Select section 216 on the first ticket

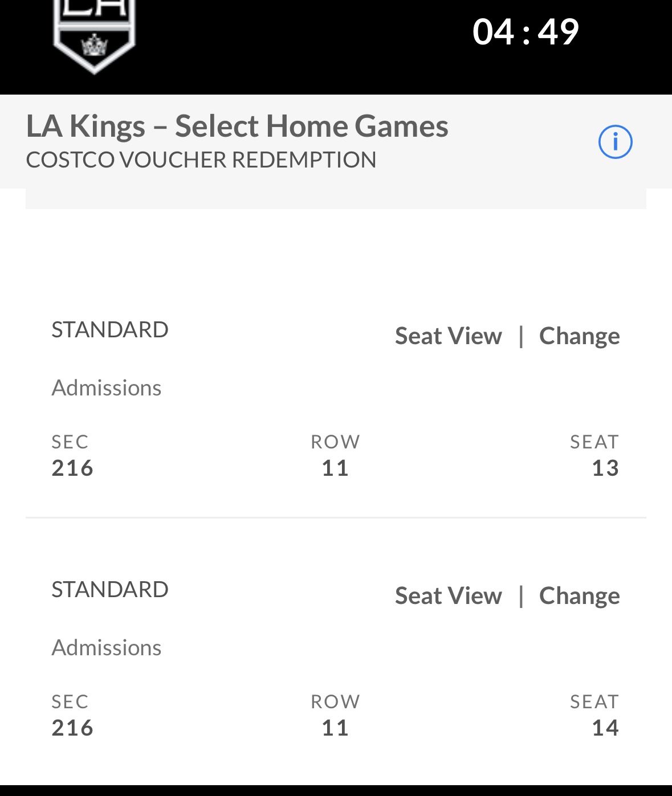click(x=72, y=468)
